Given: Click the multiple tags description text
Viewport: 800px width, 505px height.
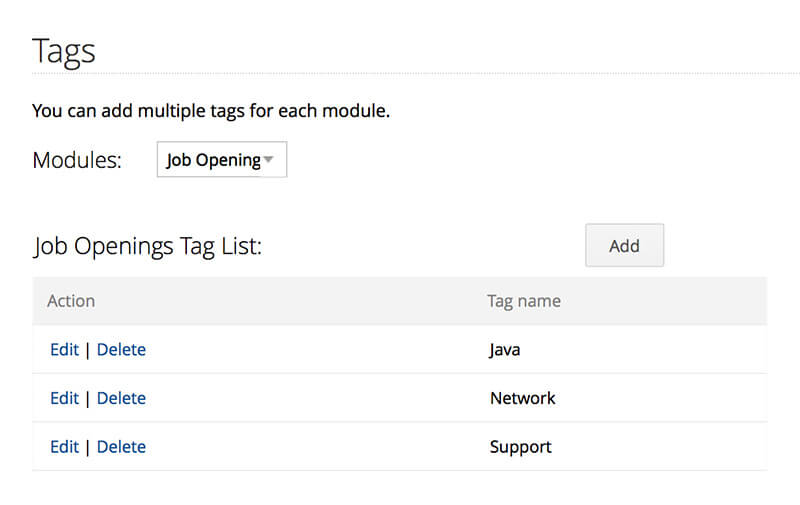Looking at the screenshot, I should pyautogui.click(x=211, y=111).
